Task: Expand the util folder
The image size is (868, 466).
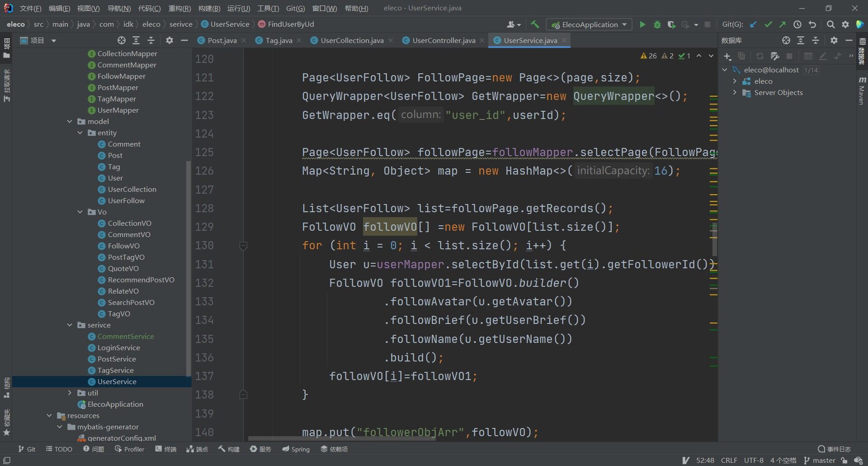Action: pyautogui.click(x=70, y=393)
